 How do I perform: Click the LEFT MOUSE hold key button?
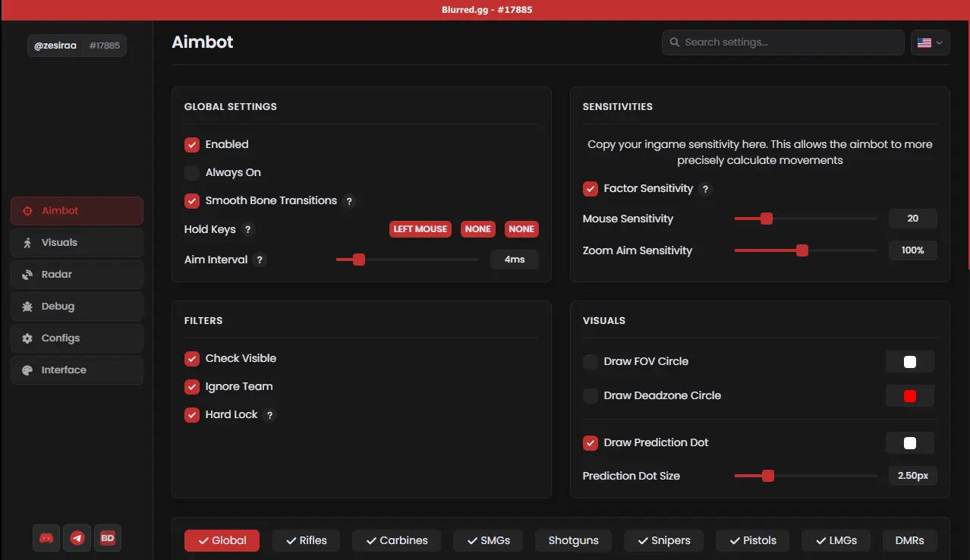point(420,229)
